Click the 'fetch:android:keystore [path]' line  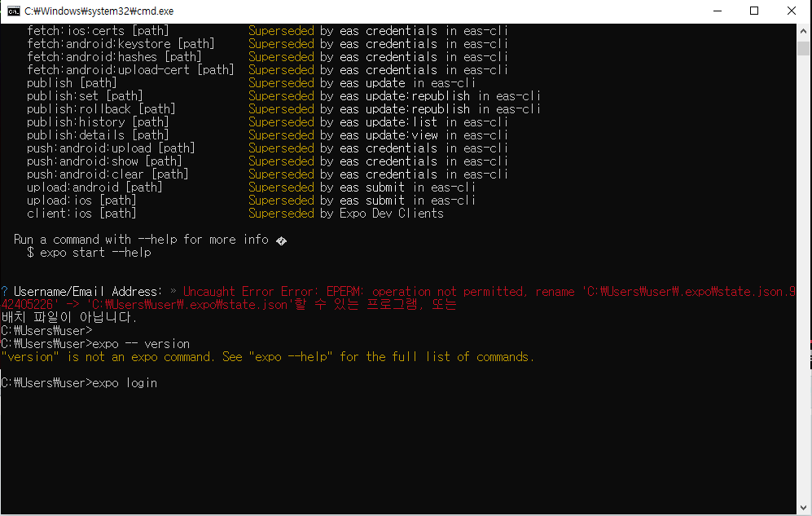point(121,44)
